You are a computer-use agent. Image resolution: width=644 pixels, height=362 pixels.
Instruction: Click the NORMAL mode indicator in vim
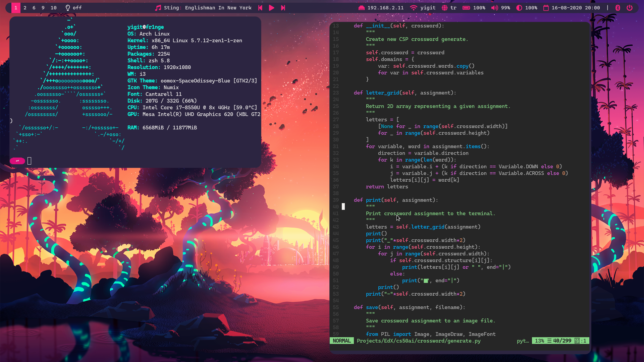[342, 341]
